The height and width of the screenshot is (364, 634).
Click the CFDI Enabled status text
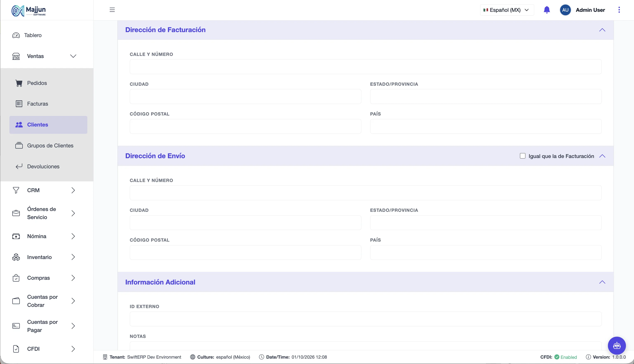(x=569, y=357)
